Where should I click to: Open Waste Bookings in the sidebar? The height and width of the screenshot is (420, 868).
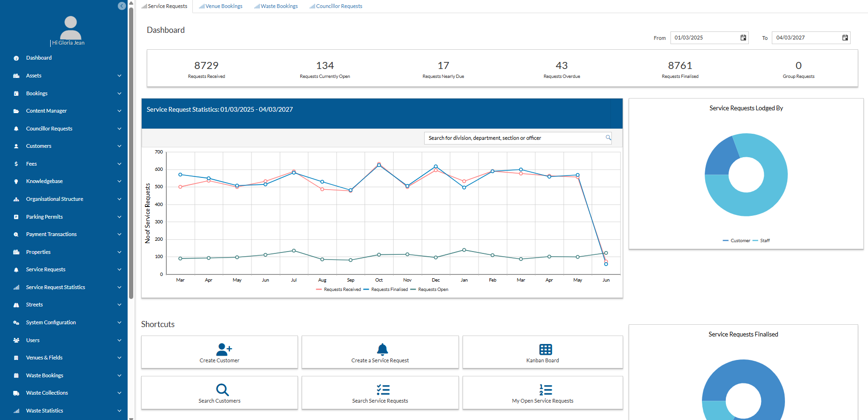point(45,375)
